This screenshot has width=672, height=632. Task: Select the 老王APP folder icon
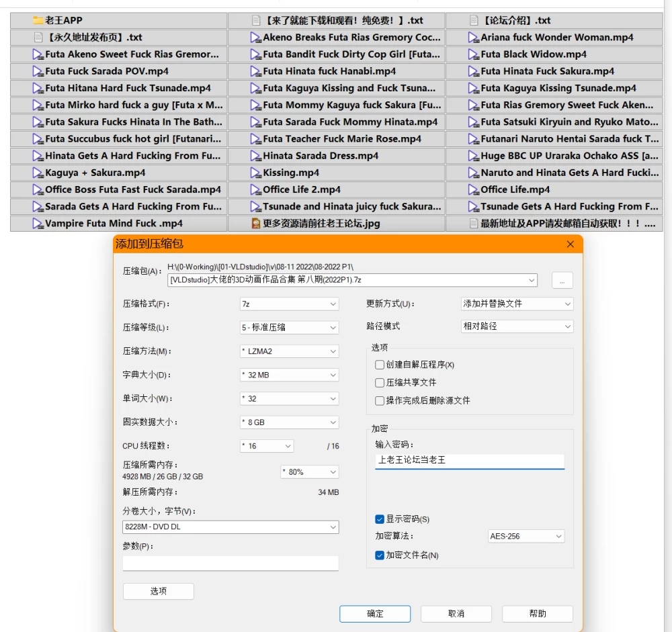(x=38, y=20)
